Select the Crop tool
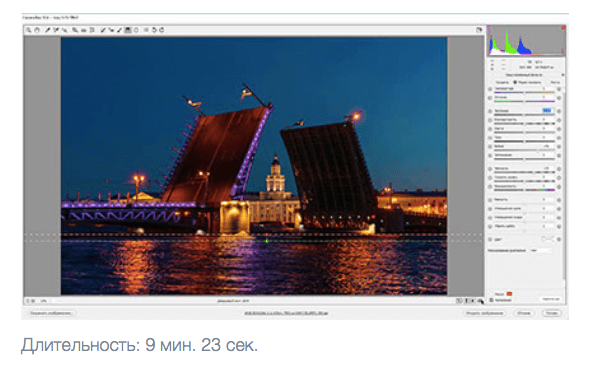 pos(76,30)
